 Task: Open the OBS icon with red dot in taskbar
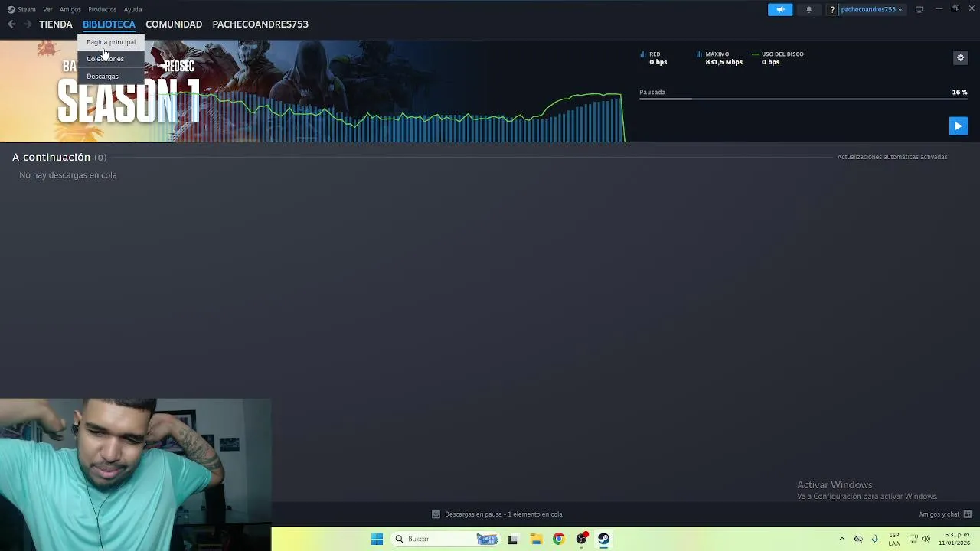(x=582, y=539)
